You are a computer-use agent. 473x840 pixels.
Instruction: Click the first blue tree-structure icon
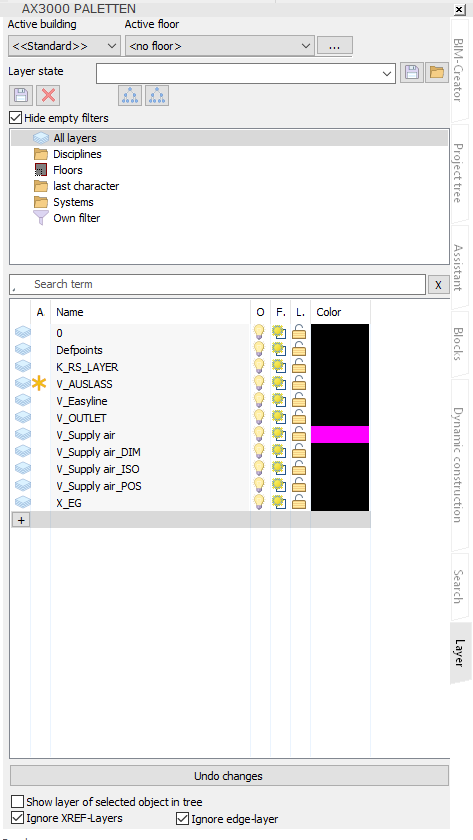[x=131, y=95]
